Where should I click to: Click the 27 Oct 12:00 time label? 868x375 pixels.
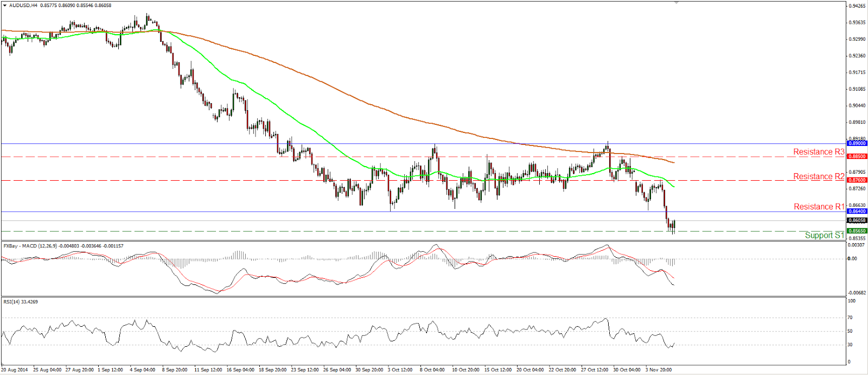coord(595,370)
